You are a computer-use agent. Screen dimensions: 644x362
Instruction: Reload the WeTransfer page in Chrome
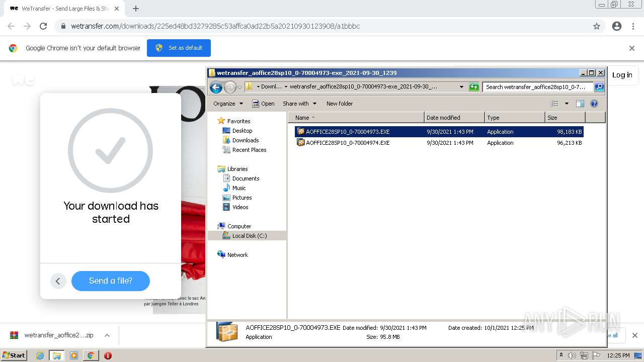click(43, 26)
